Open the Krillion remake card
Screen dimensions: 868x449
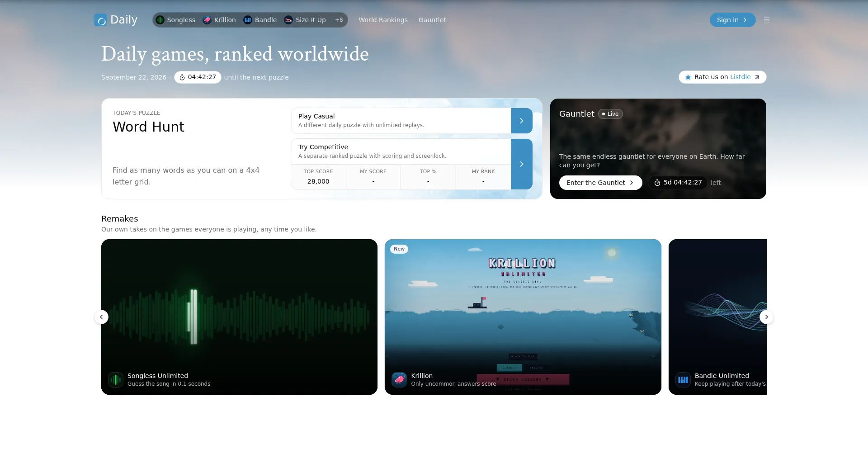[x=523, y=317]
